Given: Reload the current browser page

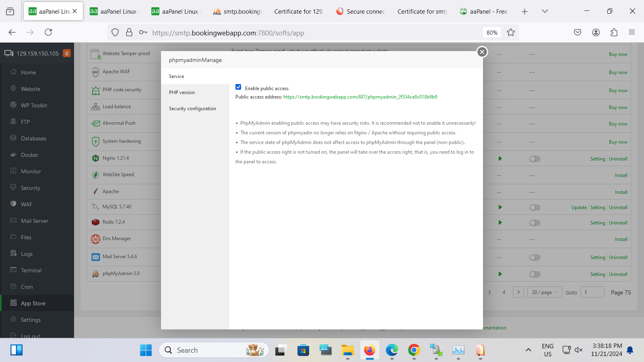Looking at the screenshot, I should pyautogui.click(x=48, y=32).
